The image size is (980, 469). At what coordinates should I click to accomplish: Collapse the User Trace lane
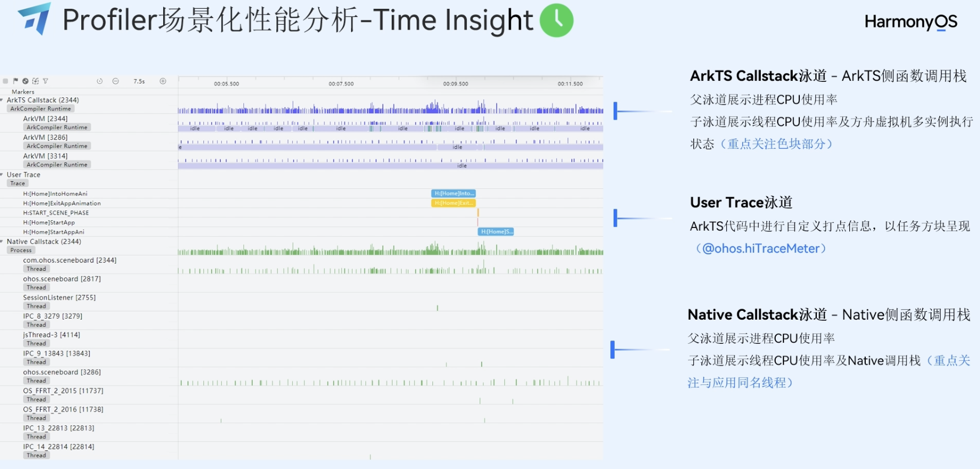click(x=2, y=175)
